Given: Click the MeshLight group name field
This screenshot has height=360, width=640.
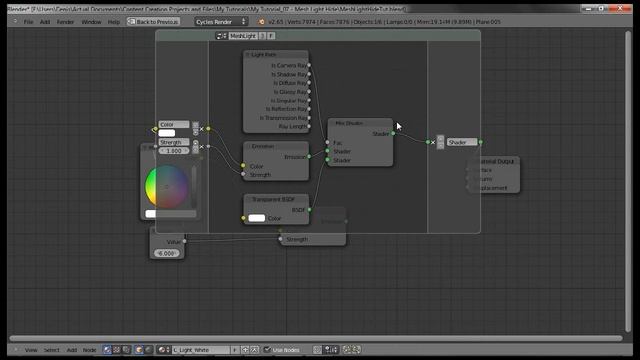Looking at the screenshot, I should point(243,36).
